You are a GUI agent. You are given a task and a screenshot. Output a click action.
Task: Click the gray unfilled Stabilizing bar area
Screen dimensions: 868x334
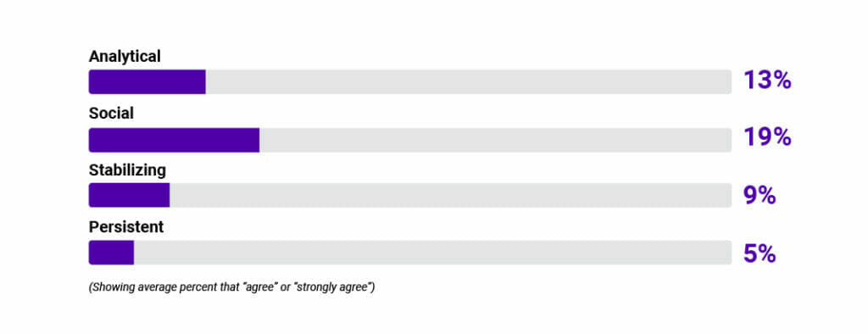click(x=451, y=195)
